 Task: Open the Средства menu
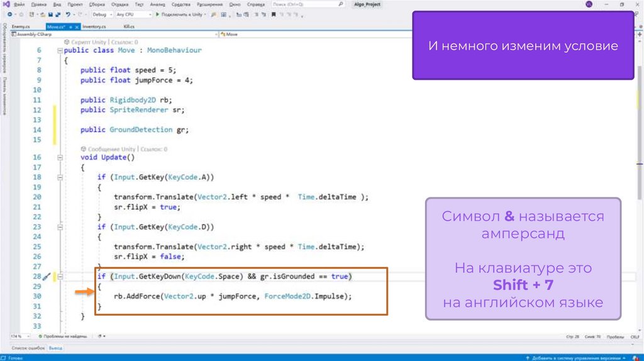coord(180,4)
